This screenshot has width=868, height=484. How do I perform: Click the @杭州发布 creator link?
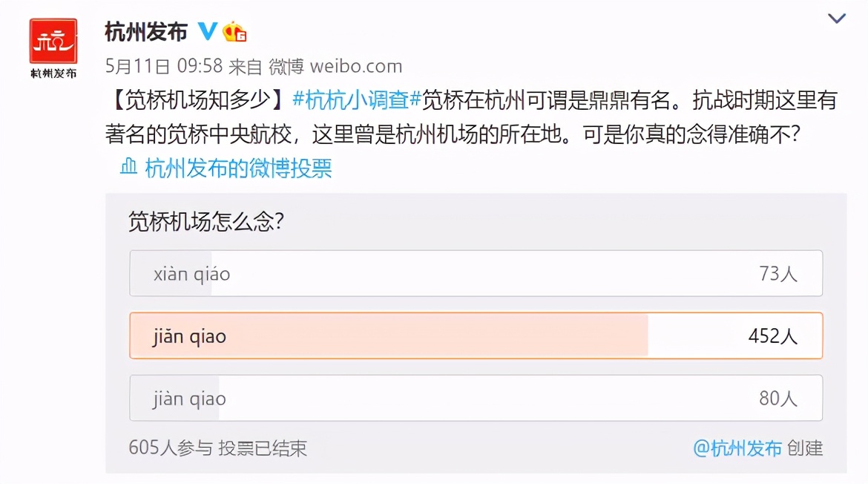pyautogui.click(x=739, y=448)
